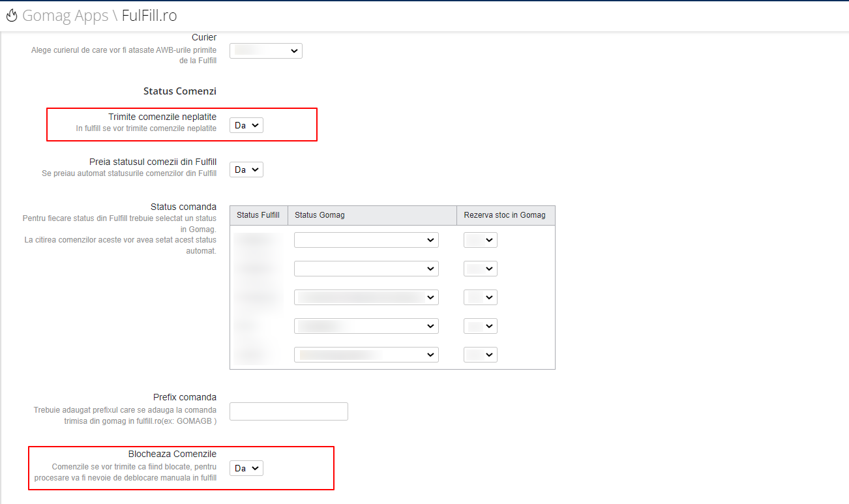Click the Status Fulfill column header
This screenshot has width=849, height=504.
(258, 215)
